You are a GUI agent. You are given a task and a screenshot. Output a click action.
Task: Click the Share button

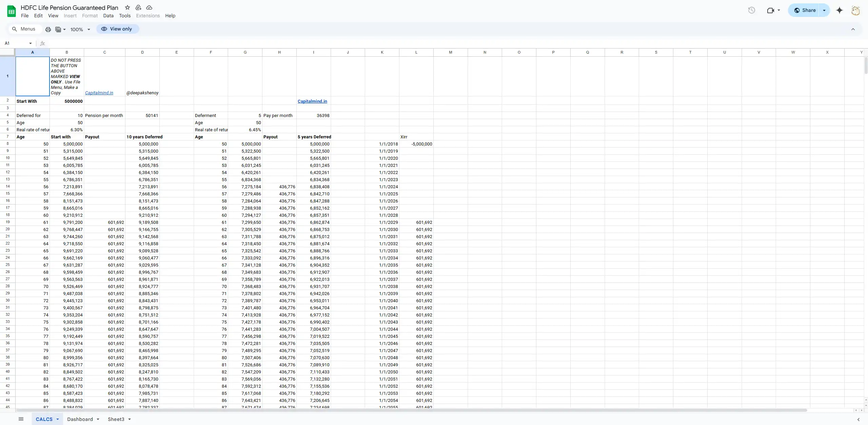(804, 10)
